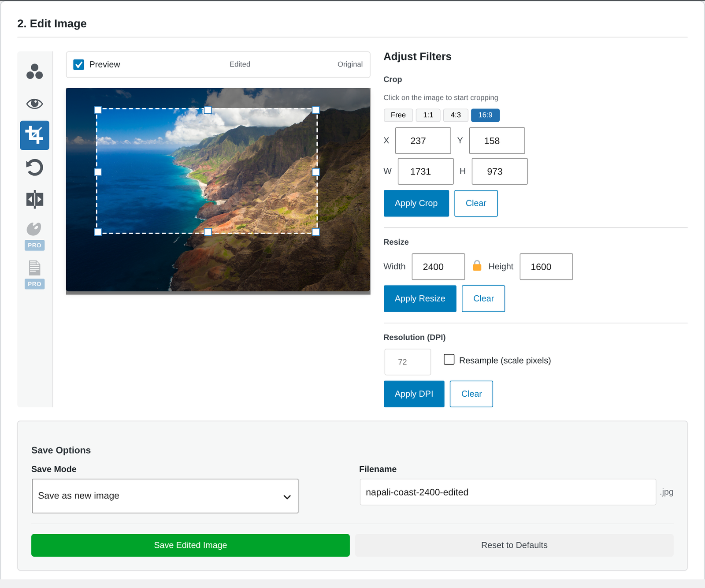705x588 pixels.
Task: Click the bottom-left crop handle
Action: tap(98, 232)
